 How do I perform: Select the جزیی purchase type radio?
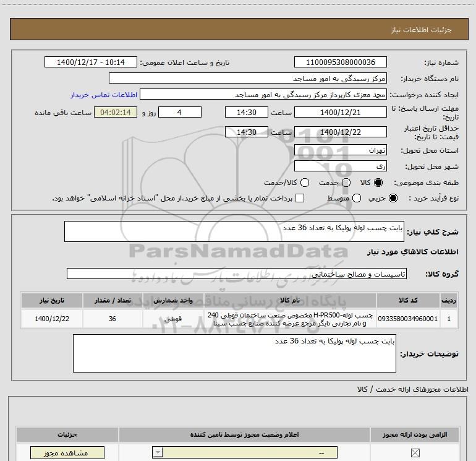(x=393, y=199)
